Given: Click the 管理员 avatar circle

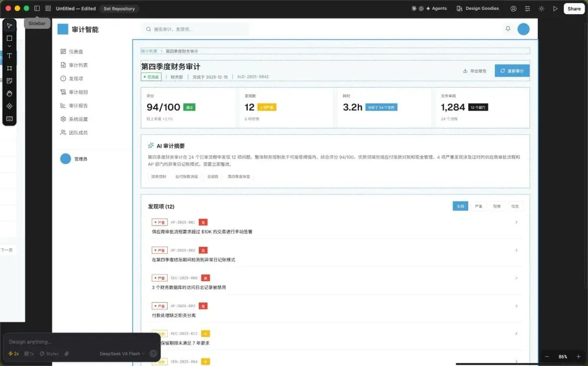Looking at the screenshot, I should click(66, 158).
